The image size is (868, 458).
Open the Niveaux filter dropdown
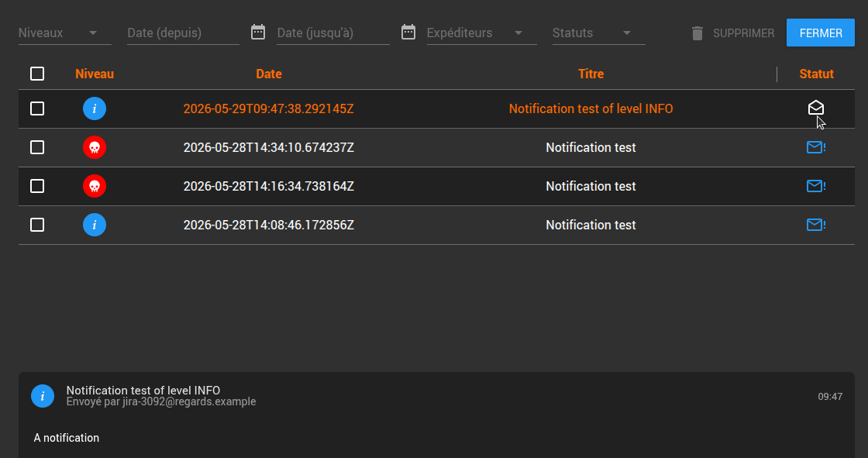65,33
